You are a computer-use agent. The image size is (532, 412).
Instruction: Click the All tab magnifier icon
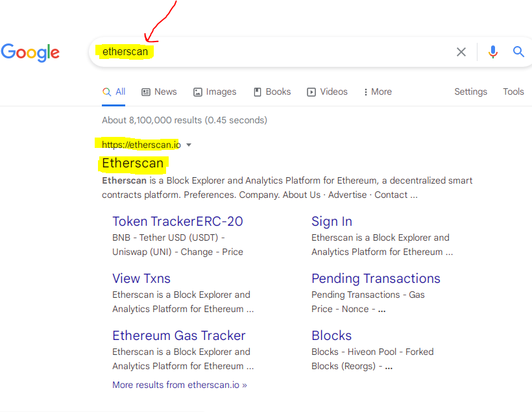[106, 92]
